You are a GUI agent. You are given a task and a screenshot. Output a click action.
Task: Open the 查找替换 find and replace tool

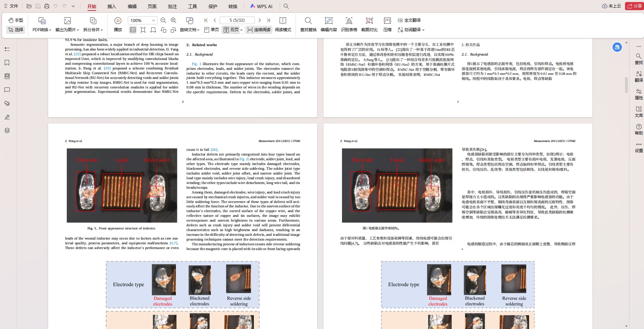pos(308,24)
